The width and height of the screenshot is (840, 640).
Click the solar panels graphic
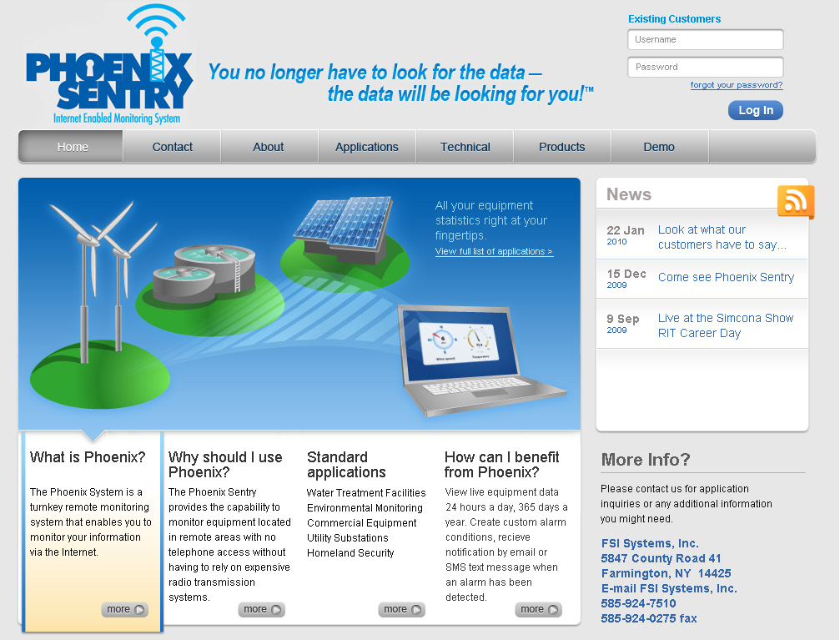344,223
